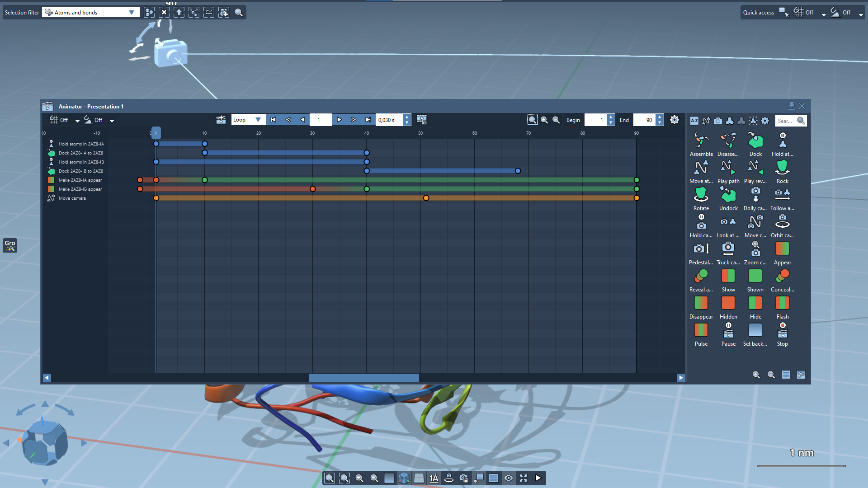The width and height of the screenshot is (868, 488).
Task: Select the Assemble animation effect
Action: pyautogui.click(x=701, y=141)
